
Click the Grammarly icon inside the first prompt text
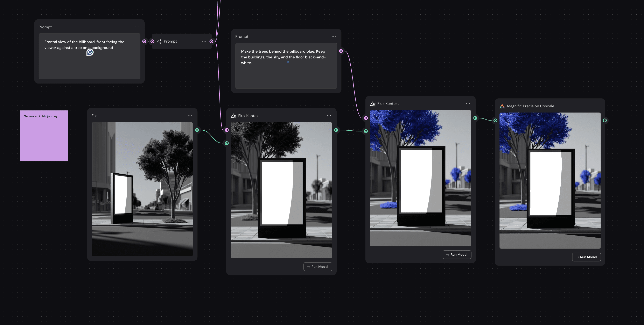90,52
